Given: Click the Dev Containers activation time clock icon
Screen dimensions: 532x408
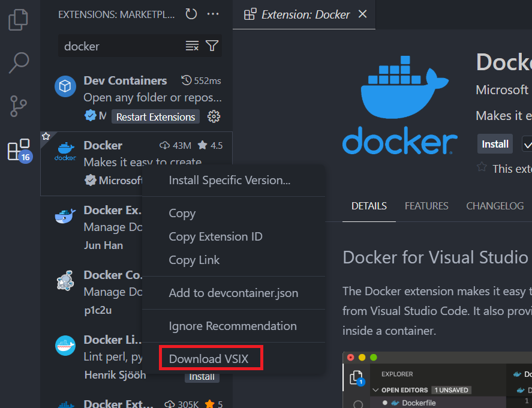Looking at the screenshot, I should (187, 80).
